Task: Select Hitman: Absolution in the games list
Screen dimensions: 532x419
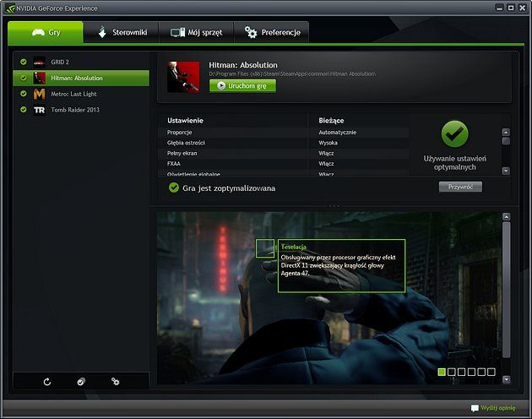Action: (81, 78)
